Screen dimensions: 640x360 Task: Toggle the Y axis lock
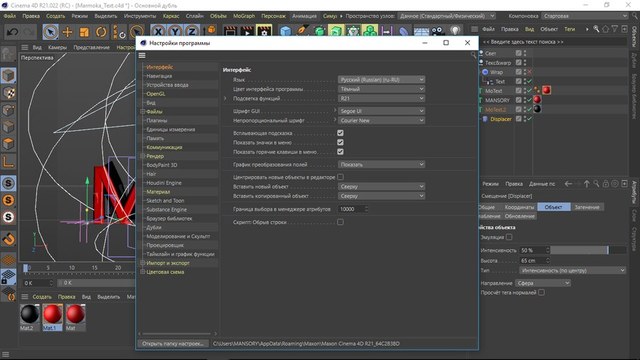coord(175,31)
